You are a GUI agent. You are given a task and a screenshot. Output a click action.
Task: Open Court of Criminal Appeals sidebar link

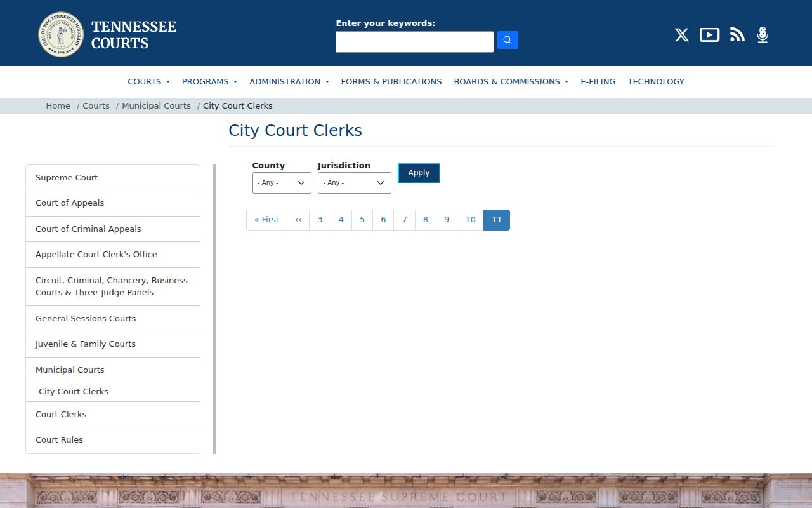tap(113, 229)
